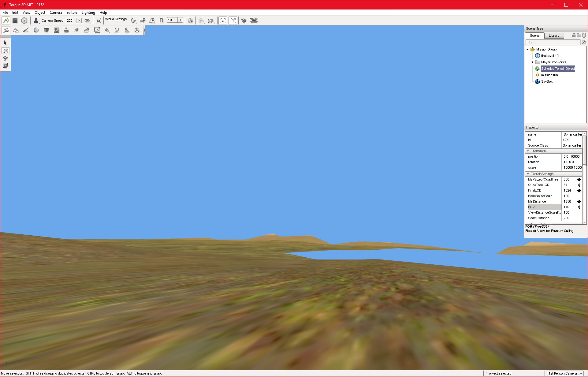588x377 pixels.
Task: Choose the Rotate selection tool
Action: coord(6,58)
